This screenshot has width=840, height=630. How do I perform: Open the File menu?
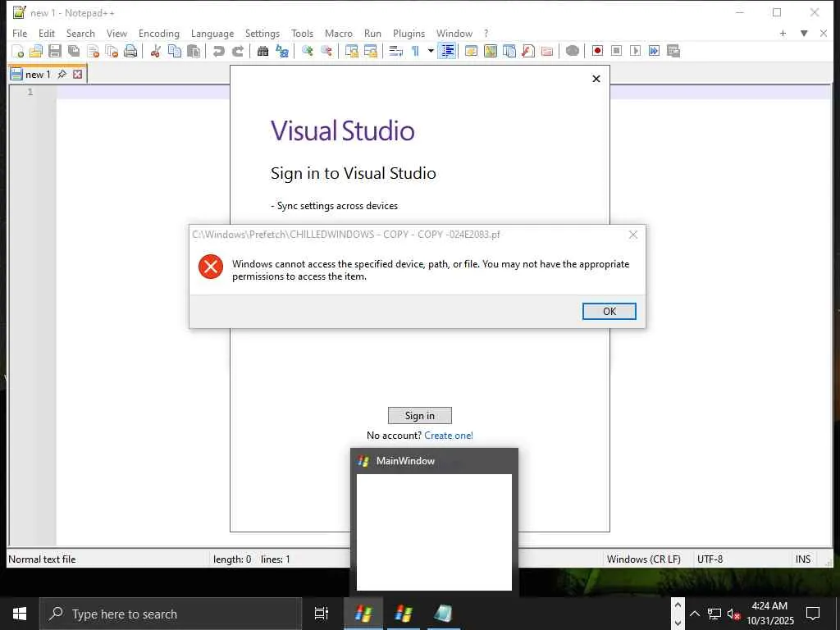[x=20, y=33]
